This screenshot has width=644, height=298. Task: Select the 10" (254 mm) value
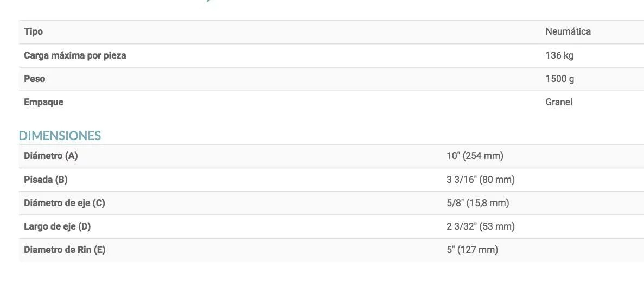tap(475, 156)
